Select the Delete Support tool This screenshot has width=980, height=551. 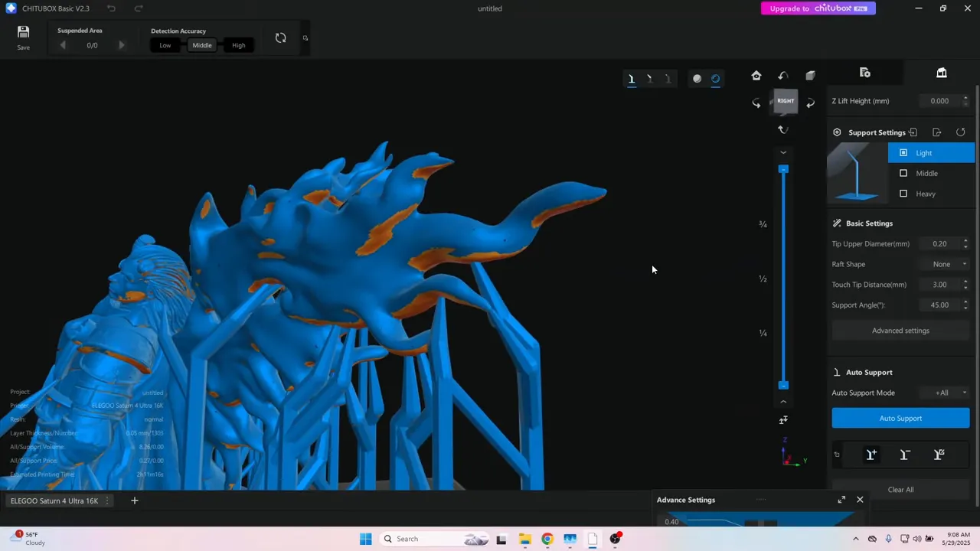click(x=905, y=455)
